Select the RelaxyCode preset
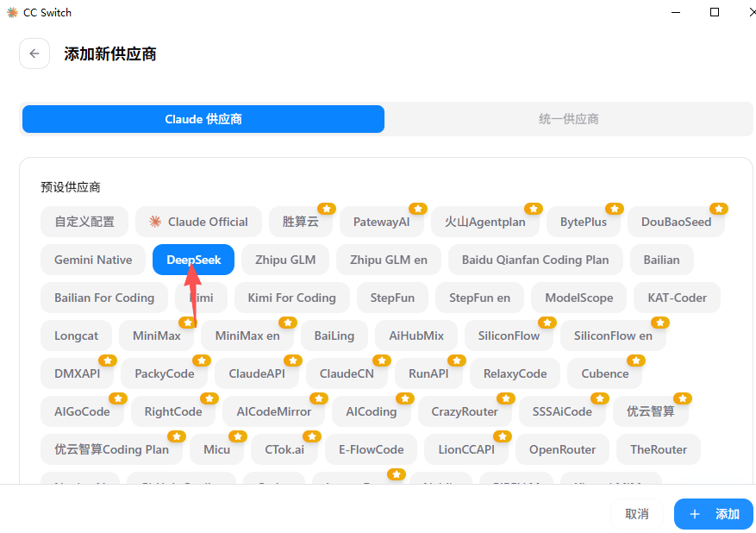 pos(515,373)
